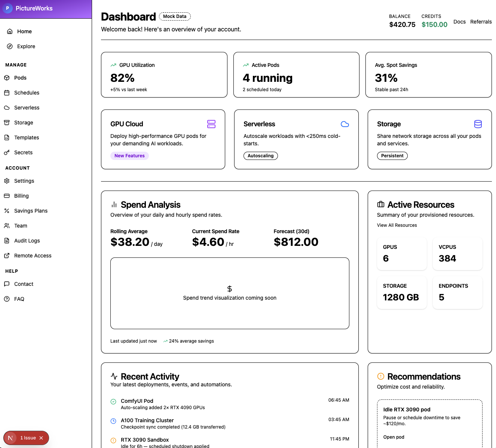This screenshot has height=448, width=496.
Task: Toggle the Autoscaling tag on Serverless card
Action: pyautogui.click(x=261, y=155)
